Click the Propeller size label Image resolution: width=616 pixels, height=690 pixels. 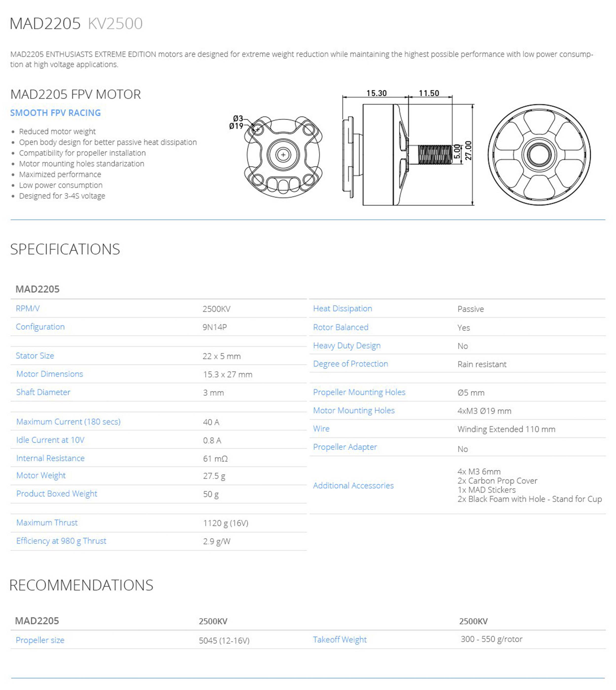pyautogui.click(x=40, y=640)
